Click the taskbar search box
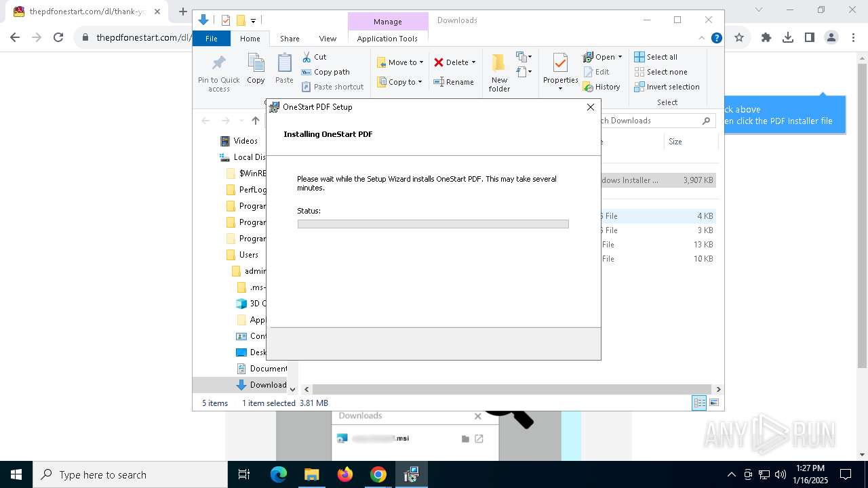 pos(130,474)
